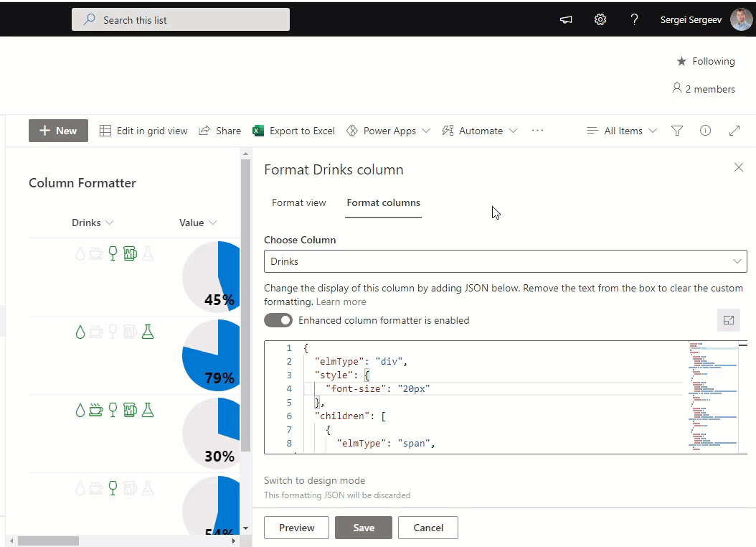This screenshot has width=756, height=547.
Task: Select the Format columns tab
Action: [x=383, y=203]
